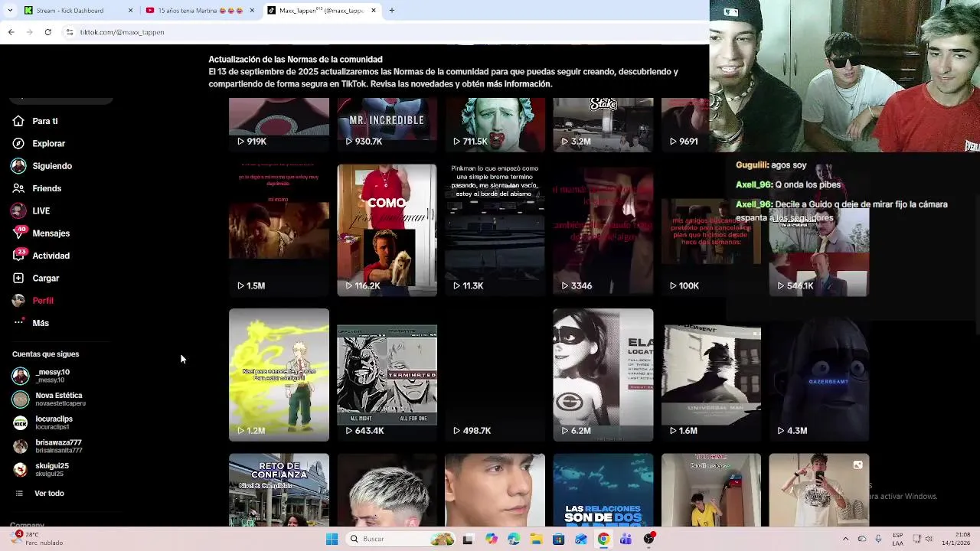Open the Mr. Incredible video with 930.7K views
Image resolution: width=980 pixels, height=551 pixels.
pos(387,124)
